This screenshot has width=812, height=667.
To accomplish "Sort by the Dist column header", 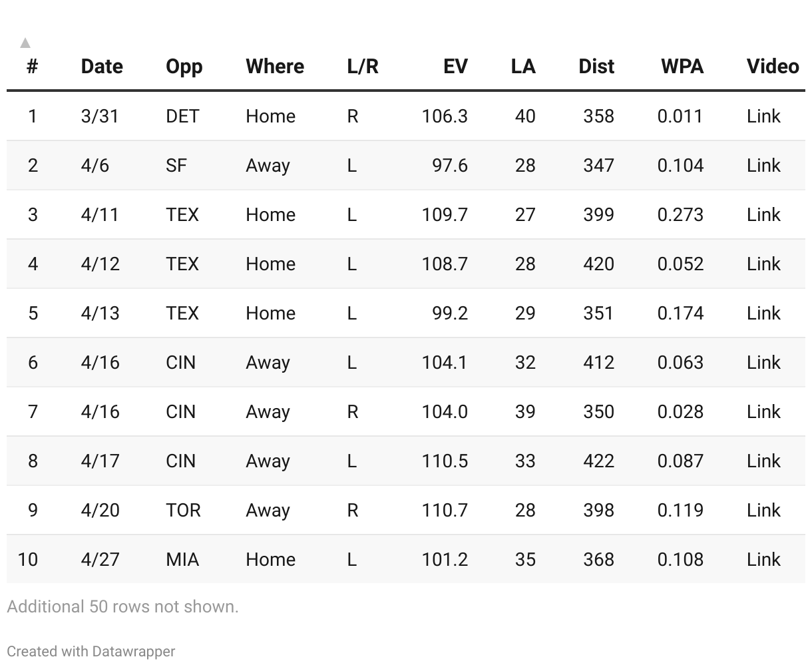I will (x=596, y=67).
